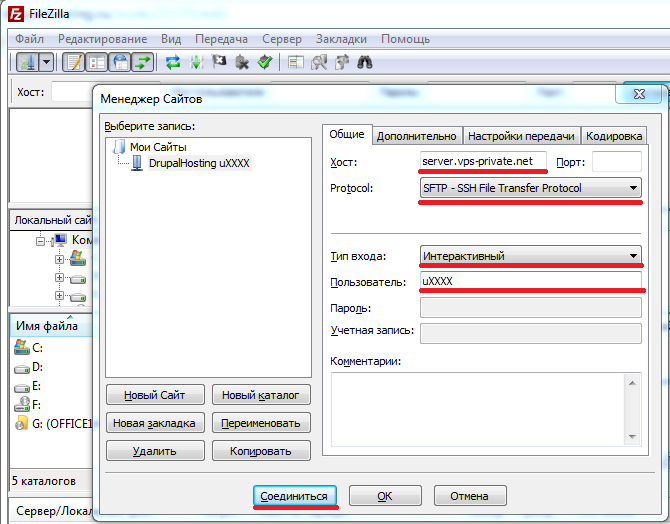Open the dropdown arrow beside Site Manager icon
Image resolution: width=670 pixels, height=524 pixels.
46,62
